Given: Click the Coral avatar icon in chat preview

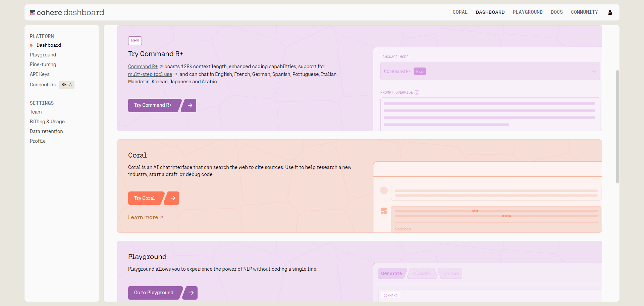Looking at the screenshot, I should tap(384, 211).
